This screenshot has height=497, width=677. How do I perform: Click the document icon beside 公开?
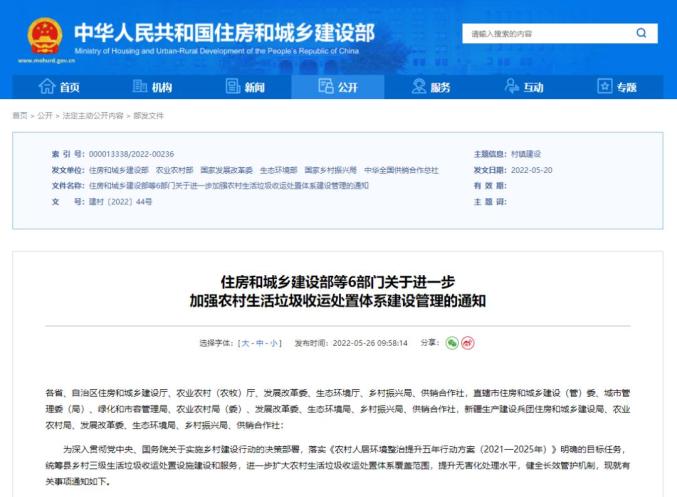pyautogui.click(x=326, y=86)
